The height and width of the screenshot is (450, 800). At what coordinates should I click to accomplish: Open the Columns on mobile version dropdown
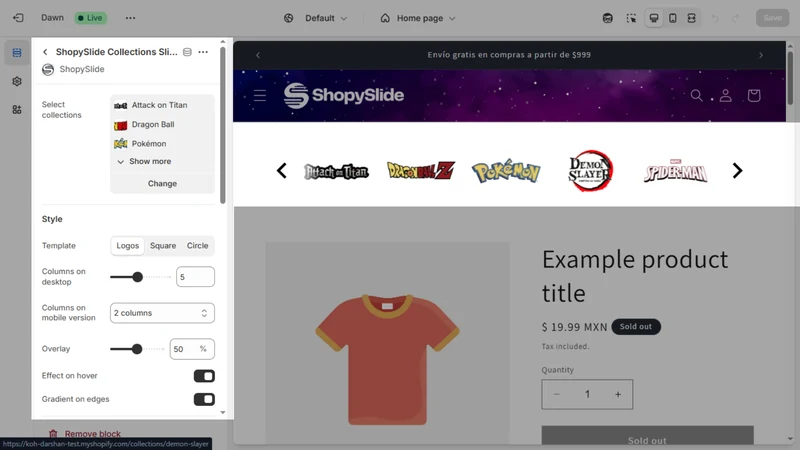point(162,313)
